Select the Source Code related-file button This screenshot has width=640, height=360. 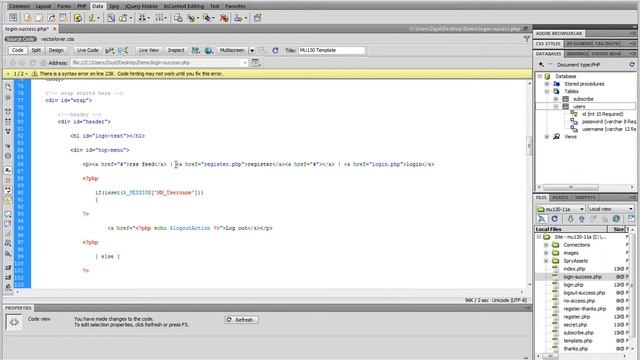click(20, 39)
